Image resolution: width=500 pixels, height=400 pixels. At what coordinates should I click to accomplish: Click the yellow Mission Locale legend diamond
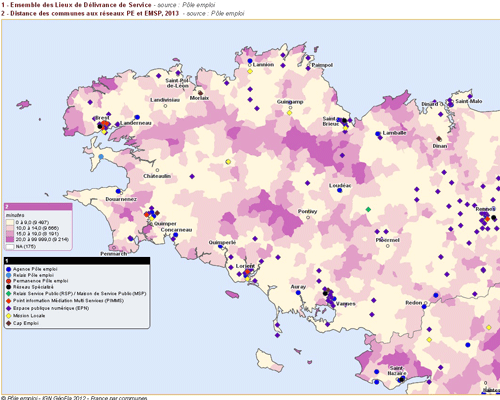coord(9,316)
